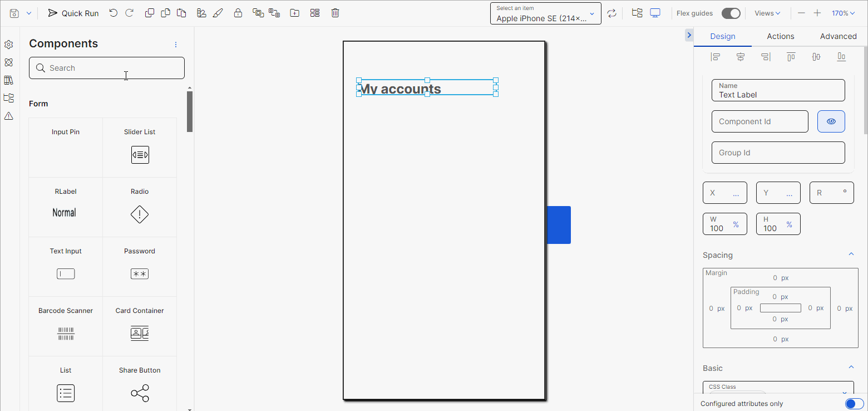Viewport: 868px width, 411px height.
Task: Open the Views dropdown
Action: (767, 13)
